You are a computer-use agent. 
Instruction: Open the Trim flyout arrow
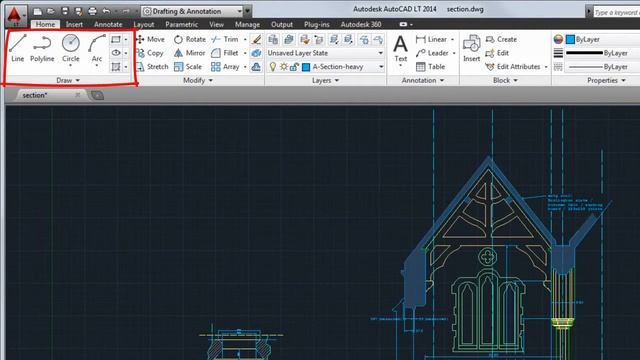[245, 39]
